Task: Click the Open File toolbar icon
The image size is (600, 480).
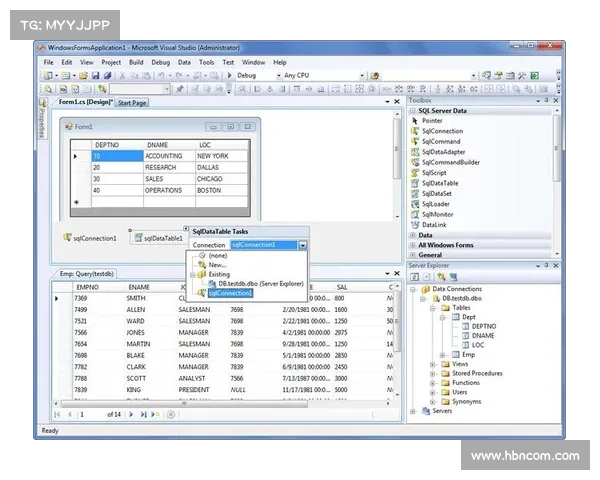Action: pyautogui.click(x=83, y=75)
